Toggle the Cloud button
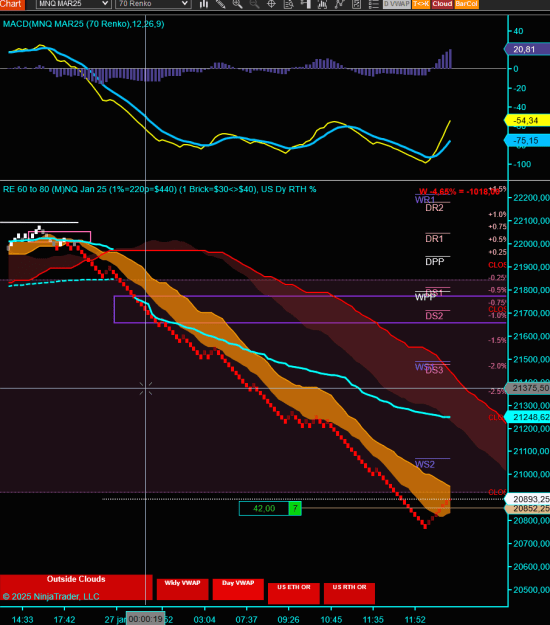Viewport: 550px width, 625px height. click(x=442, y=4)
